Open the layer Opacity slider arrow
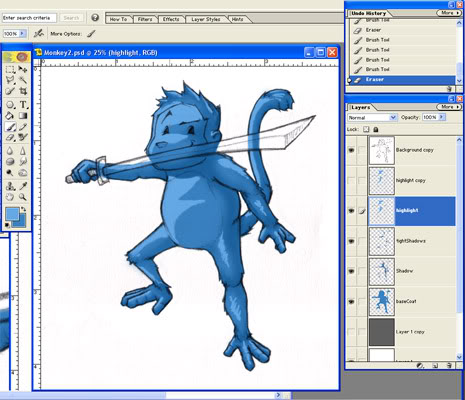465x400 pixels. (x=442, y=117)
